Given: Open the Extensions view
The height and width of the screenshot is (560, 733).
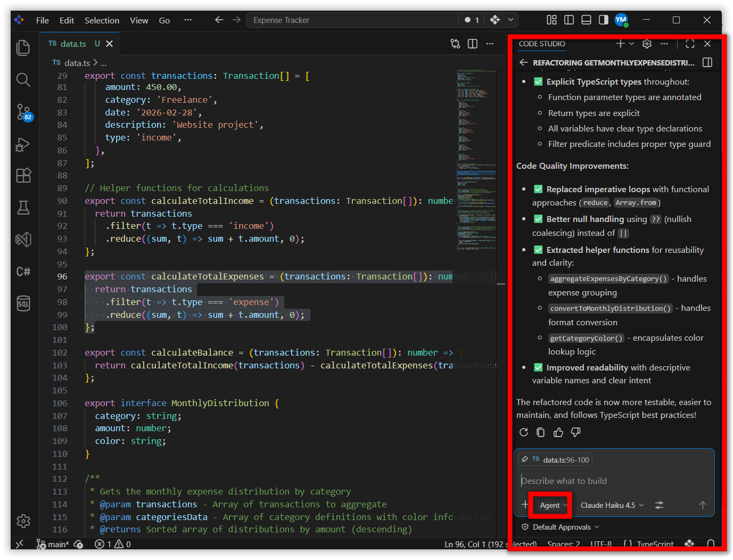Looking at the screenshot, I should [x=23, y=176].
